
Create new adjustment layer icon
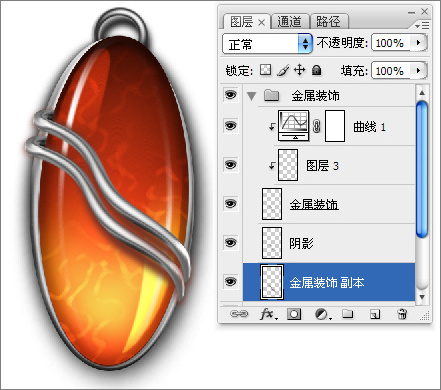tap(323, 314)
